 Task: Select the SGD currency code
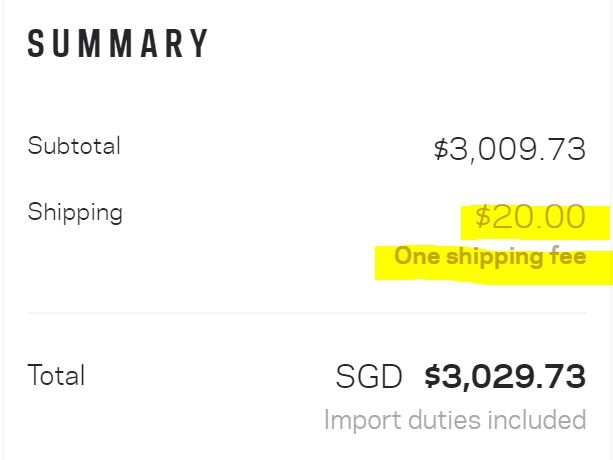click(x=369, y=377)
